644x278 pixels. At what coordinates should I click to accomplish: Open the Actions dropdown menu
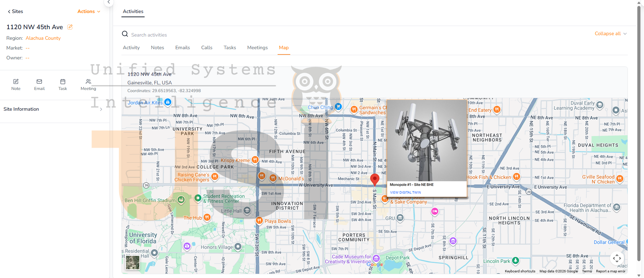(x=89, y=12)
